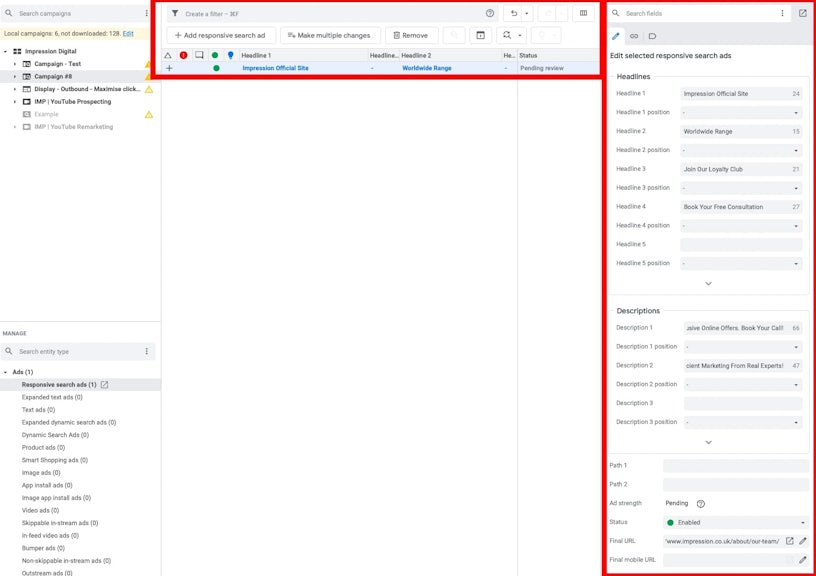The width and height of the screenshot is (816, 576).
Task: Click the warning icon beside Display - Outbound campaign
Action: tap(149, 89)
